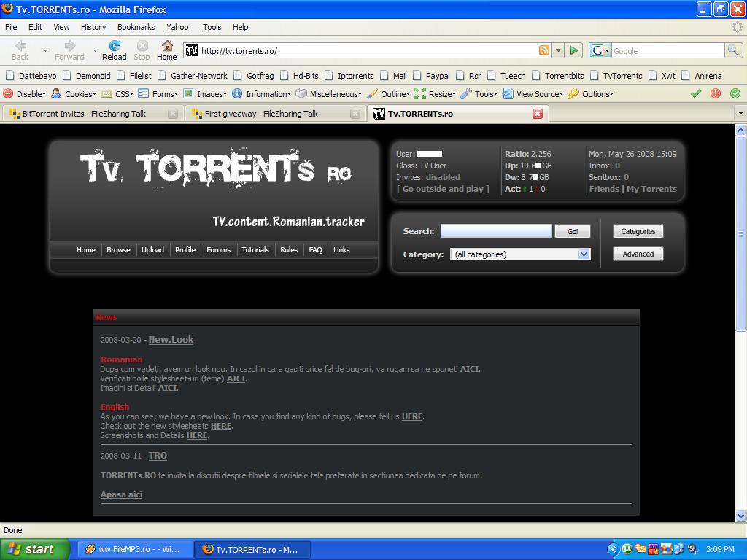Open the CSS developer toolbar menu
The width and height of the screenshot is (747, 560).
[x=117, y=94]
